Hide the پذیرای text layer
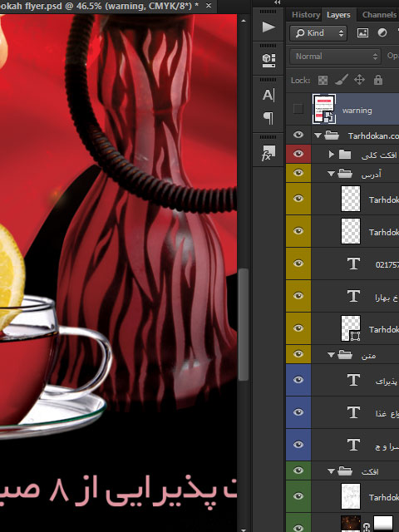This screenshot has height=532, width=399. (298, 380)
